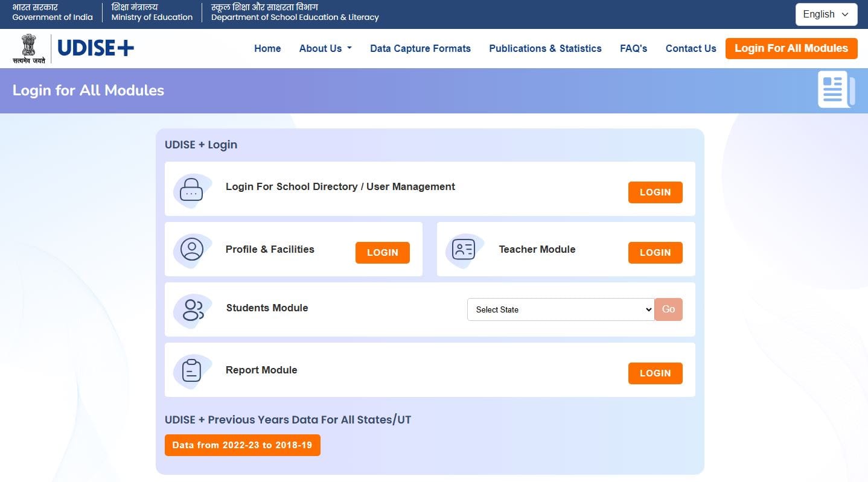Viewport: 868px width, 482px height.
Task: Click the Login for All Modules banner title
Action: tap(88, 90)
